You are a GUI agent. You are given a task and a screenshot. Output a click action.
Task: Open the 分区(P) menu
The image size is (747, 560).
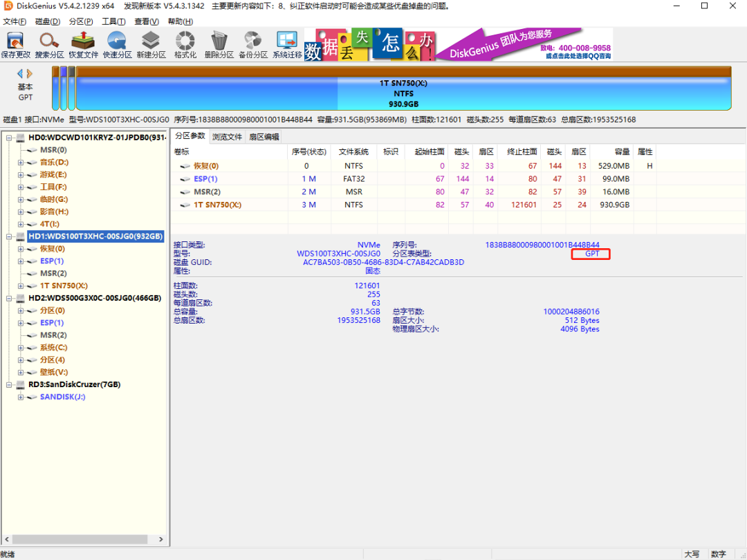point(81,21)
